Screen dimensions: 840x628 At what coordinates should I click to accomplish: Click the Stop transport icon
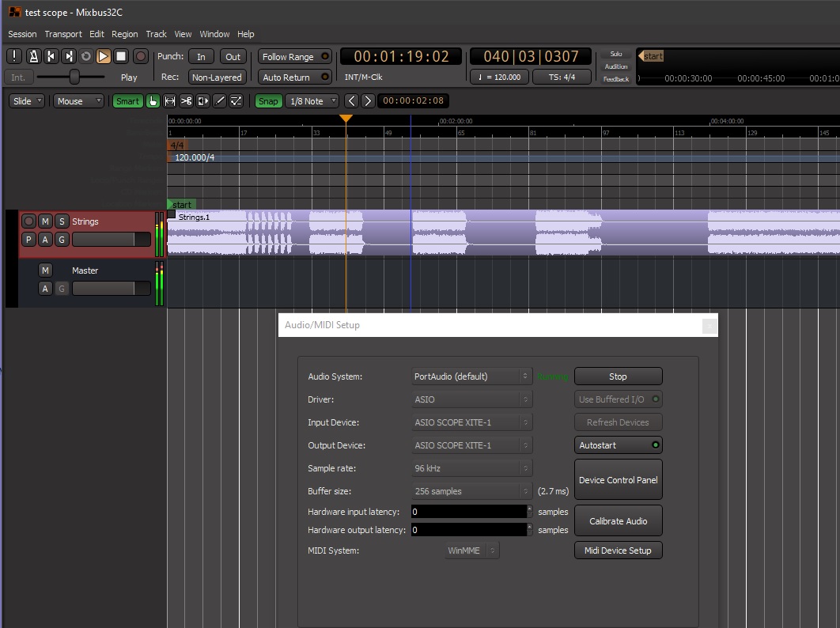pos(121,56)
